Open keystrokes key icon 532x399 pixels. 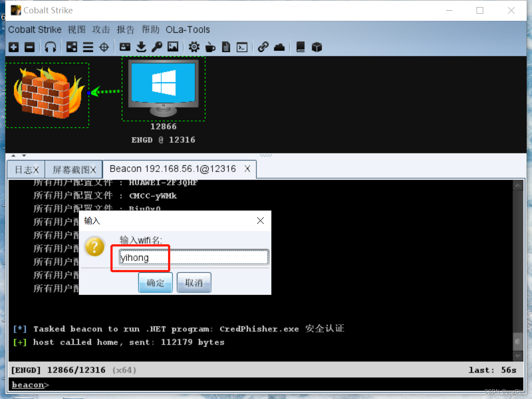coord(156,47)
